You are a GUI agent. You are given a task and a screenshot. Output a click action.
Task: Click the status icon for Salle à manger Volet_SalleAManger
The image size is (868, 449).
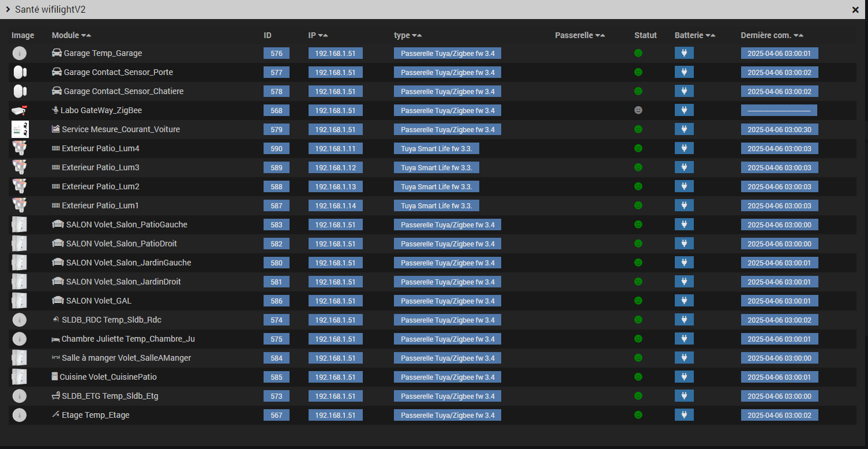[638, 358]
